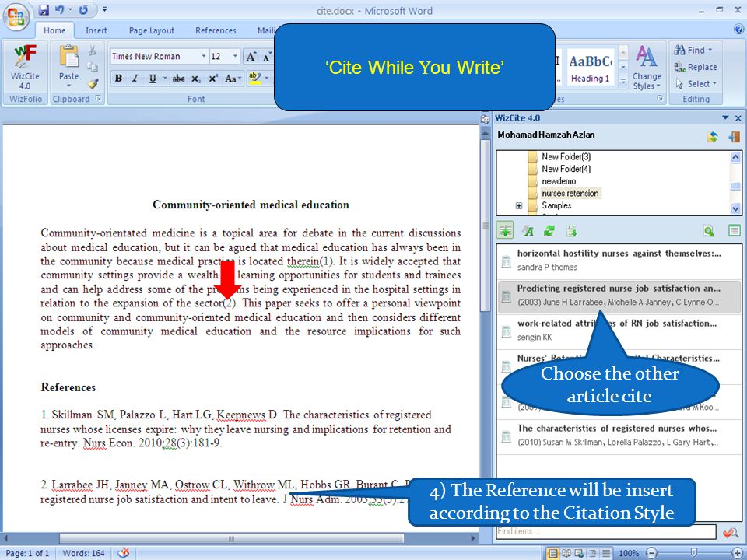Open the font size 12 dropdown
747x560 pixels.
[235, 56]
